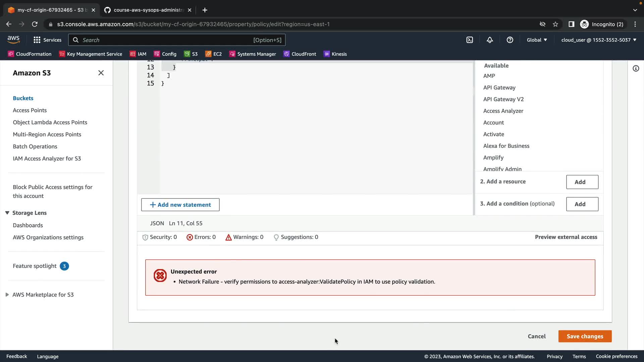Click the CloudFront bookmark shortcut
This screenshot has width=644, height=362.
300,54
